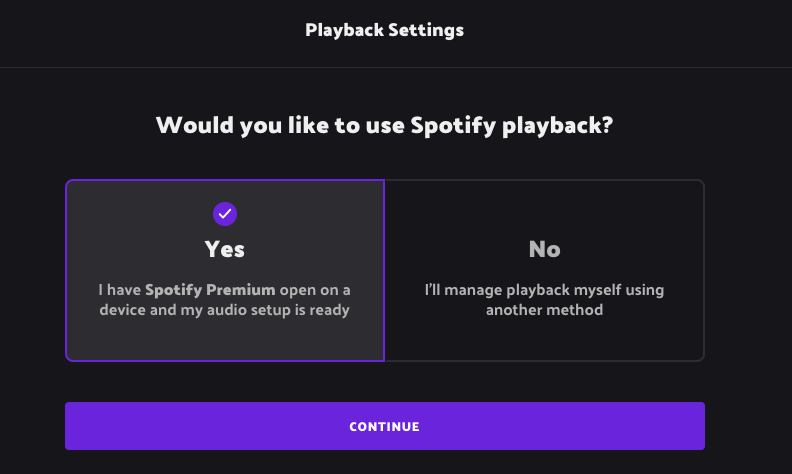This screenshot has width=792, height=474.
Task: Click the word 'playback?' in the main question
Action: click(557, 125)
